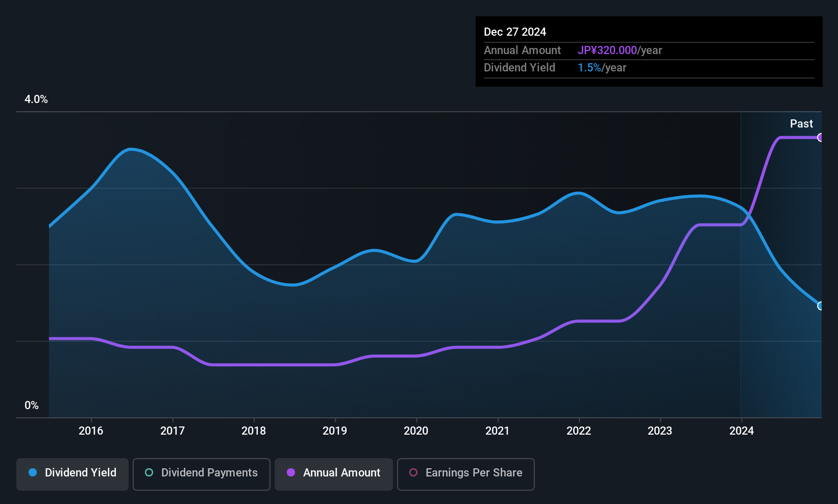The height and width of the screenshot is (504, 838).
Task: Click the 2020 x-axis label
Action: pos(416,431)
